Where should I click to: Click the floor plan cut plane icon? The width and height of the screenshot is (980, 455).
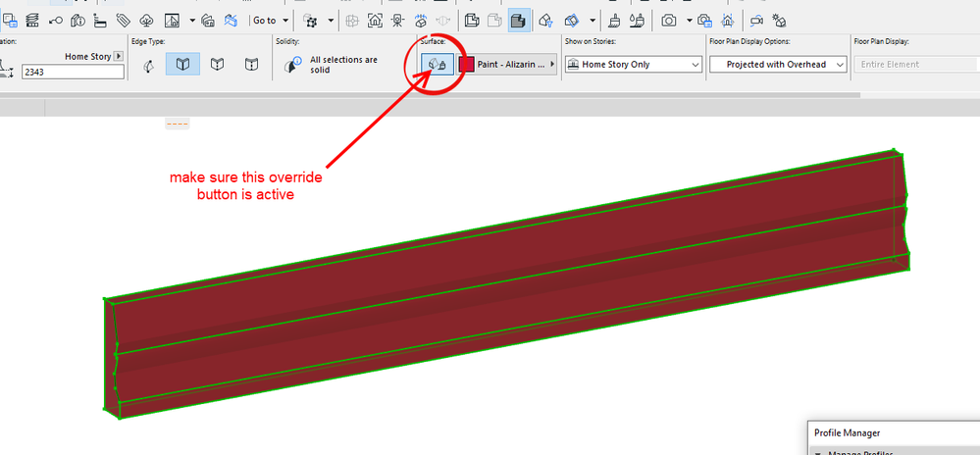click(172, 21)
